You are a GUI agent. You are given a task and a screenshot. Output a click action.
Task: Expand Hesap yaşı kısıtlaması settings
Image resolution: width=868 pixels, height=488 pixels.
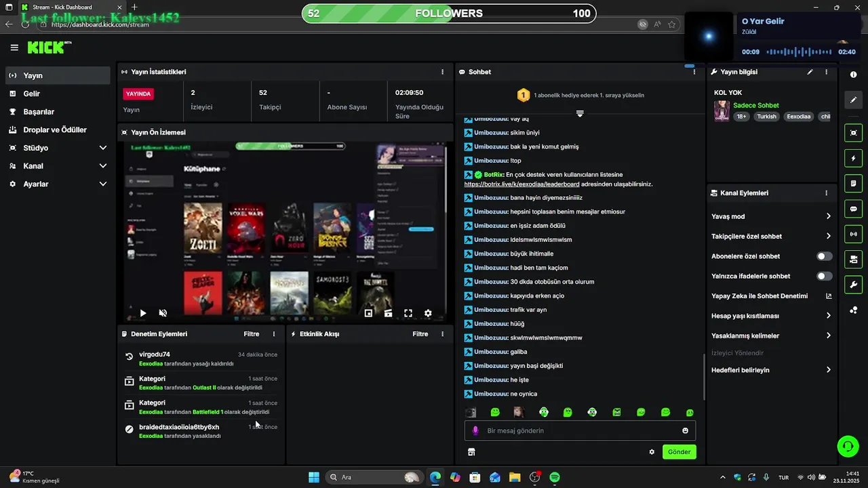[x=772, y=316]
